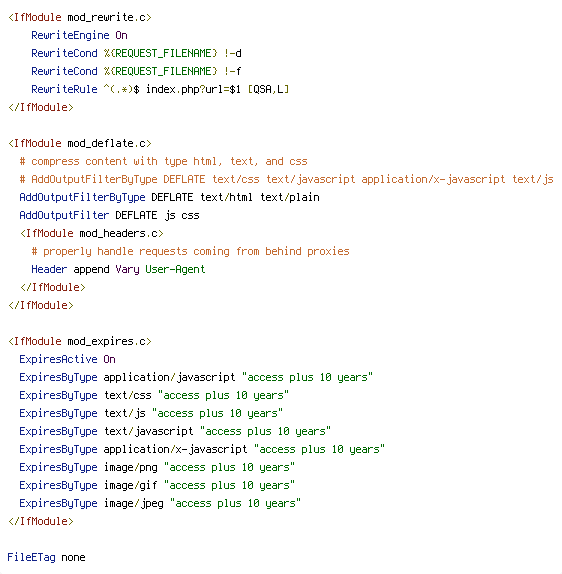562x574 pixels.
Task: Click the AddOutputFilter DEFLATE js css line
Action: (109, 215)
